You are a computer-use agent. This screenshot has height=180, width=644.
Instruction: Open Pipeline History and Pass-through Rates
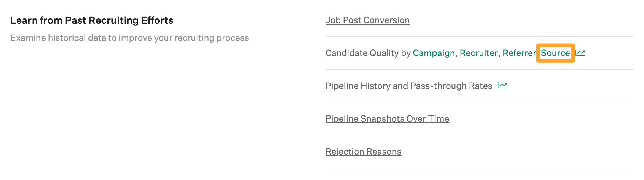[x=409, y=86]
